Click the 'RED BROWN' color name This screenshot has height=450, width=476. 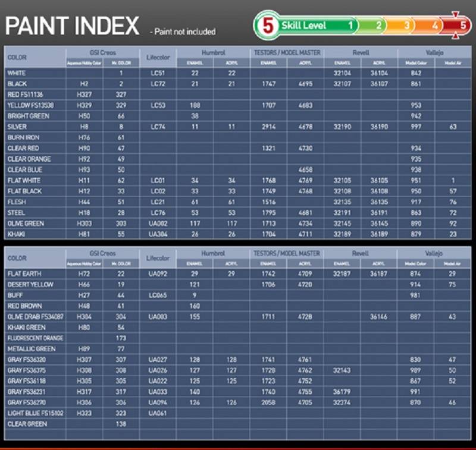point(24,306)
